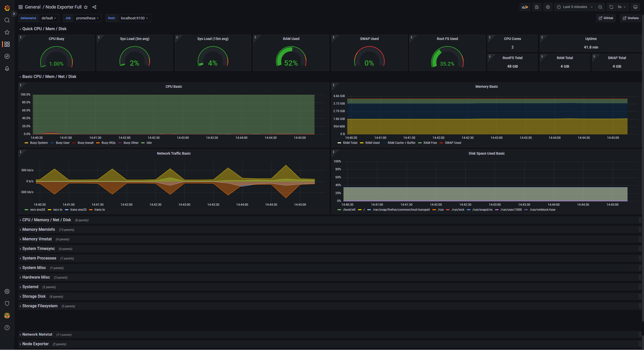
Task: Open the Server Admin shield icon
Action: (7, 303)
